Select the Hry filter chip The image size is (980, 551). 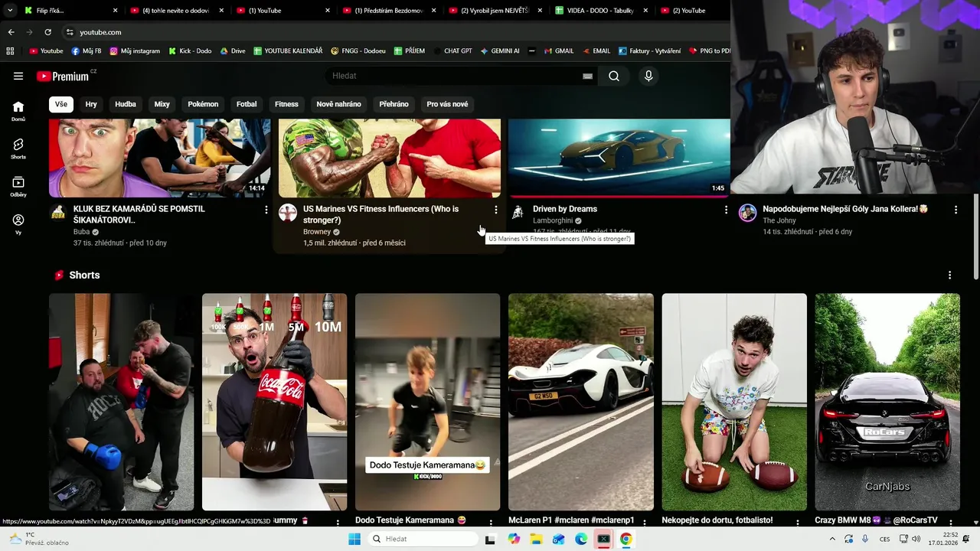(91, 104)
